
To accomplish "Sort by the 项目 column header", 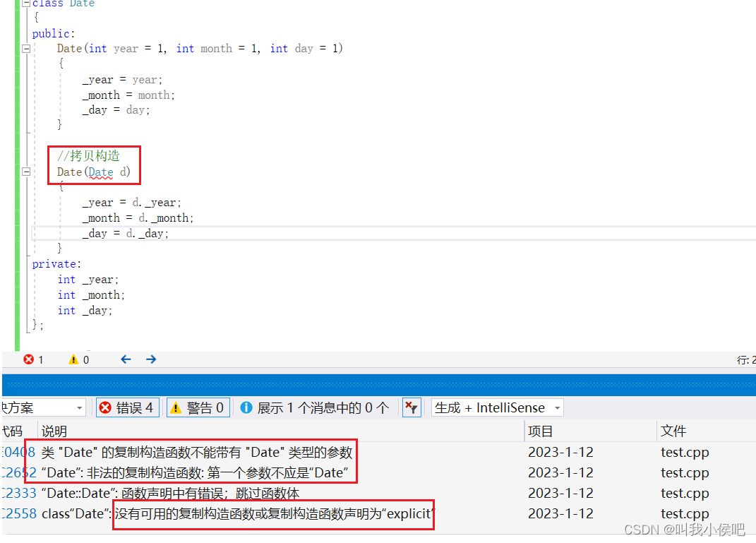I will pyautogui.click(x=540, y=431).
